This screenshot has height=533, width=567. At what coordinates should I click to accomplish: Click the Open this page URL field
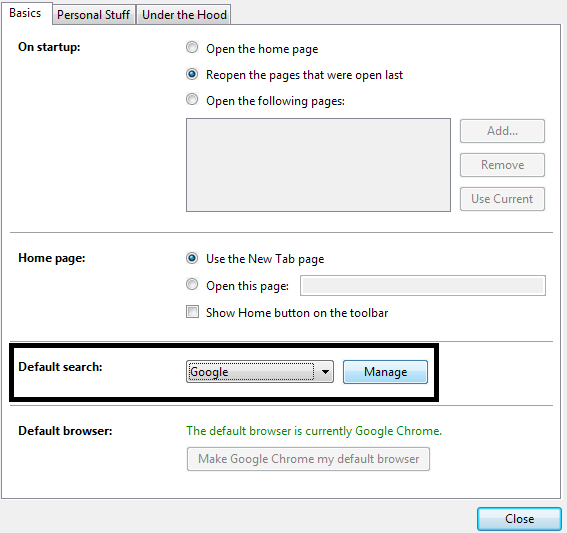click(423, 286)
